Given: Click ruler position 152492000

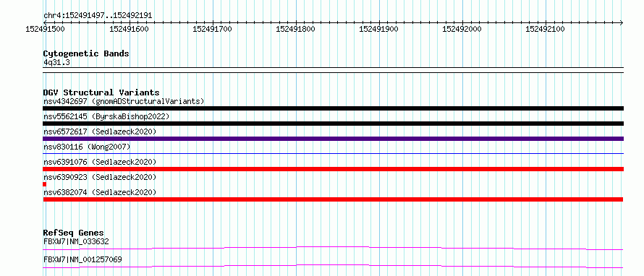Looking at the screenshot, I should [462, 29].
